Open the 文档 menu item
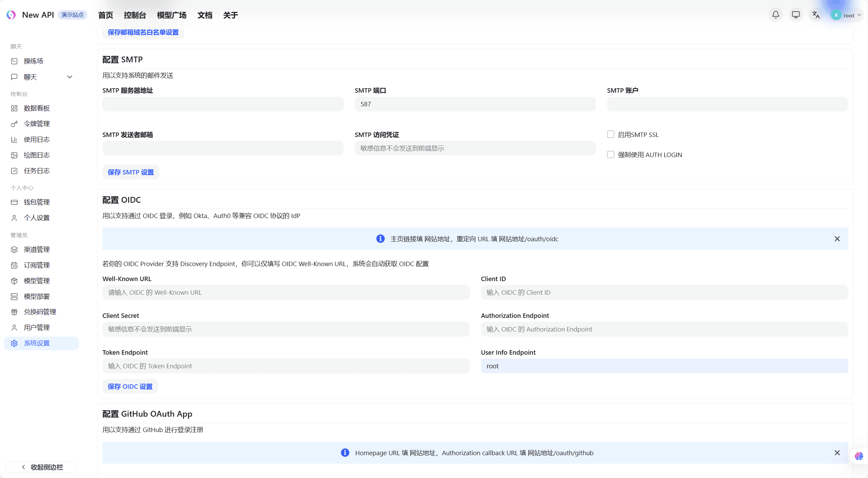Image resolution: width=868 pixels, height=478 pixels. pyautogui.click(x=204, y=15)
